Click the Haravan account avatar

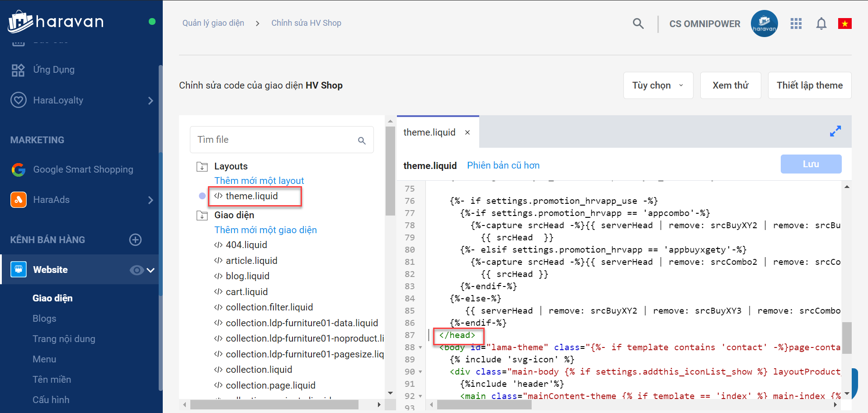pyautogui.click(x=764, y=23)
